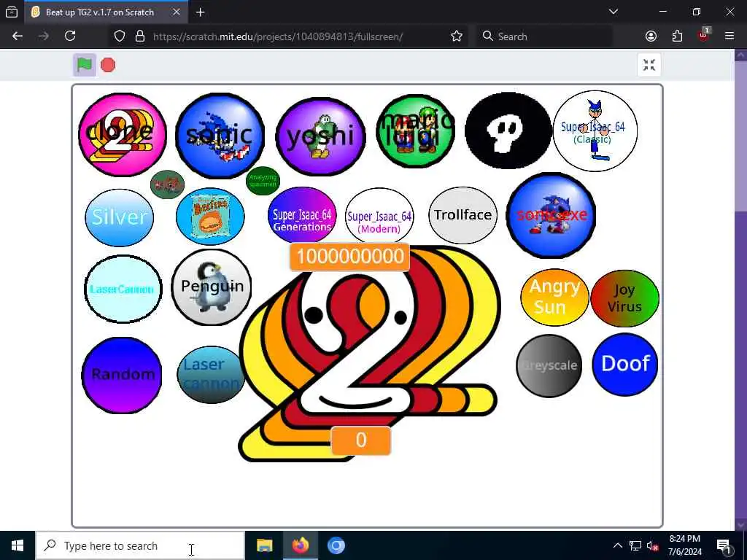
Task: Open the red extension icon with badge
Action: (x=704, y=36)
